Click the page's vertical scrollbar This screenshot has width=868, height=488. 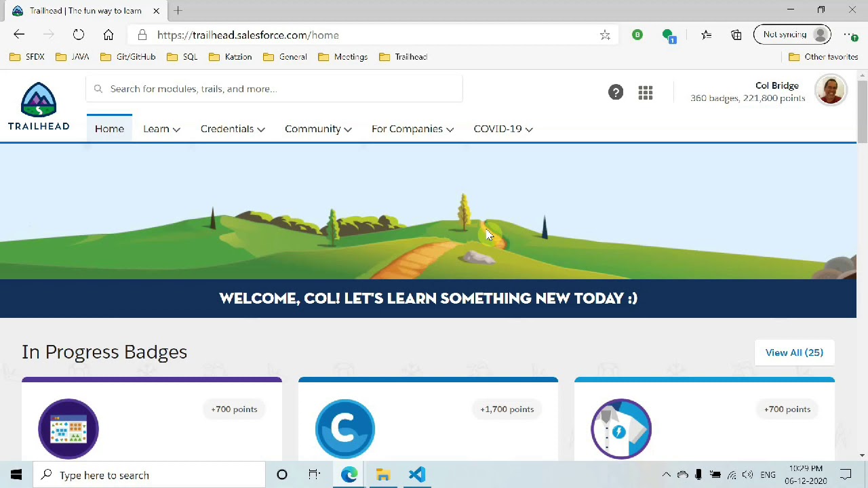click(x=862, y=112)
